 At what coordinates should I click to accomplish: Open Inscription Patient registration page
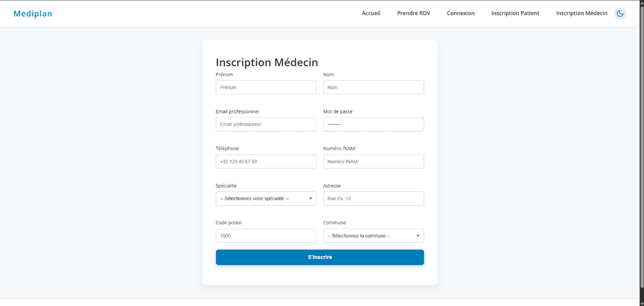click(515, 13)
